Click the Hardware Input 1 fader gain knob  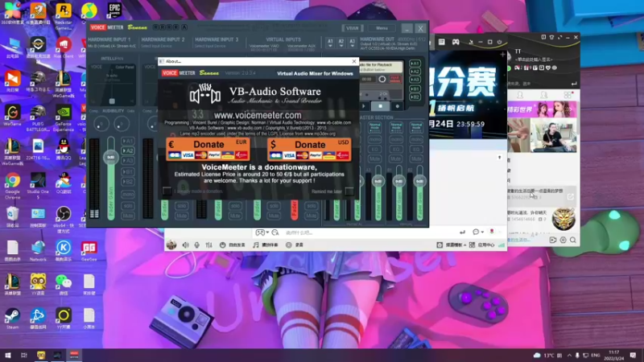(x=110, y=157)
